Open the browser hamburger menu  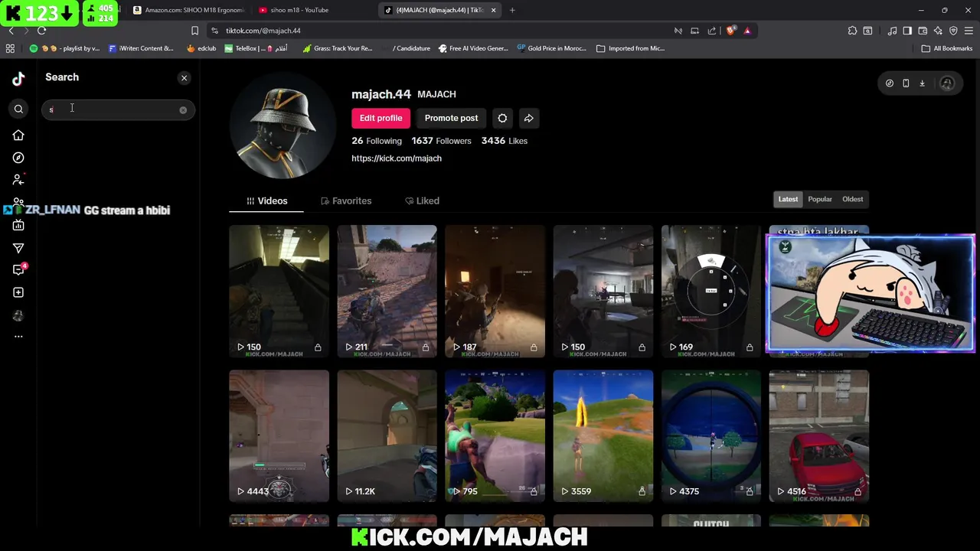click(x=969, y=31)
